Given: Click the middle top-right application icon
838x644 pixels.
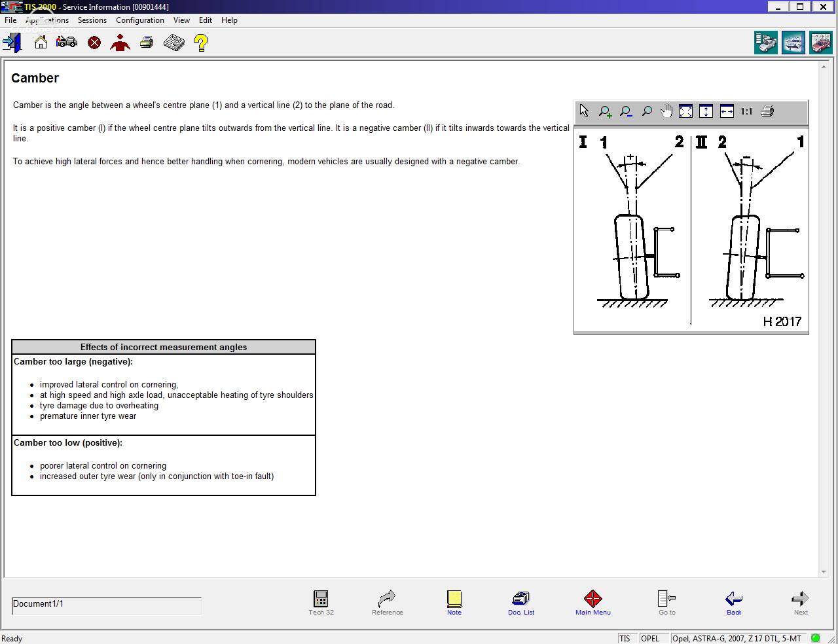Looking at the screenshot, I should (793, 43).
